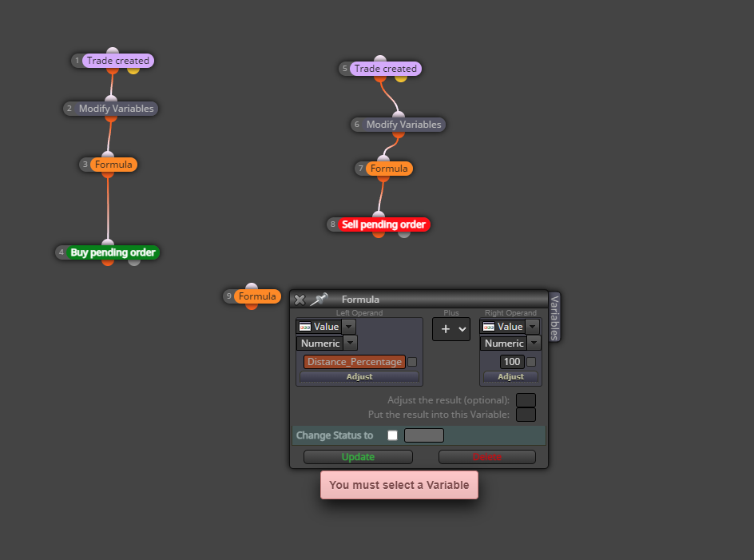Open Right Operand Value type dropdown
This screenshot has width=754, height=560.
point(532,327)
